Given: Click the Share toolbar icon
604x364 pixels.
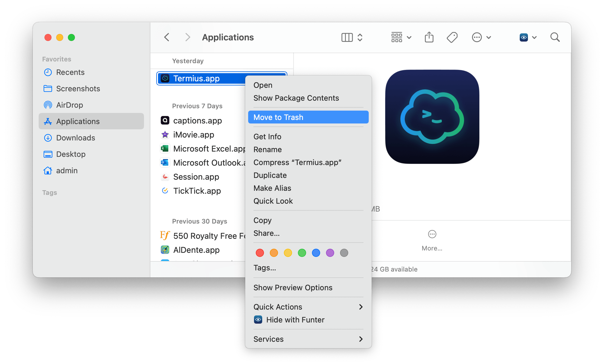Looking at the screenshot, I should coord(429,37).
